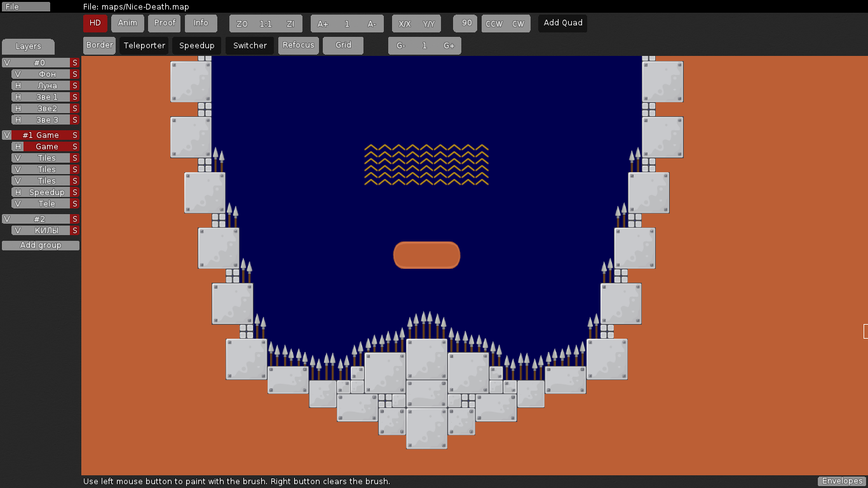Click the animation speed value between A+ and A-
This screenshot has height=488, width=868.
[347, 24]
